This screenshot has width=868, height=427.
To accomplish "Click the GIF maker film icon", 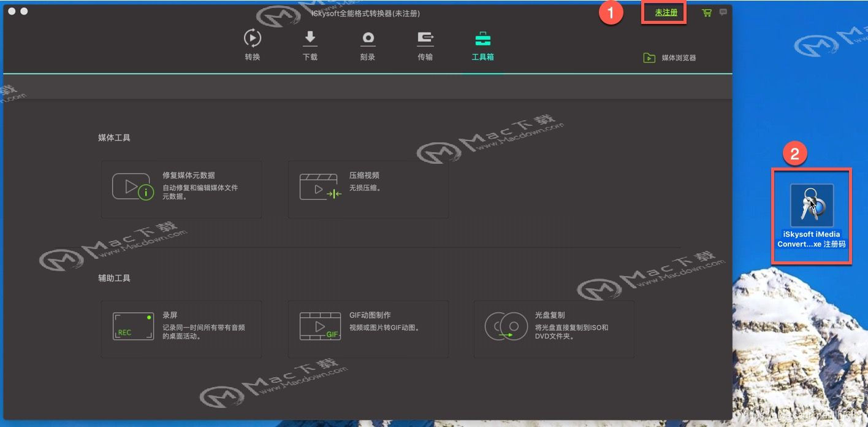I will (x=320, y=326).
